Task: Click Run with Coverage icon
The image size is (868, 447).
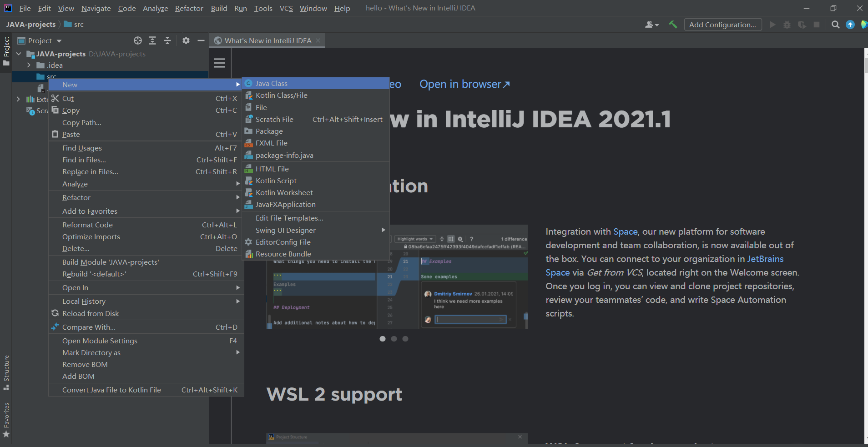Action: [x=802, y=25]
